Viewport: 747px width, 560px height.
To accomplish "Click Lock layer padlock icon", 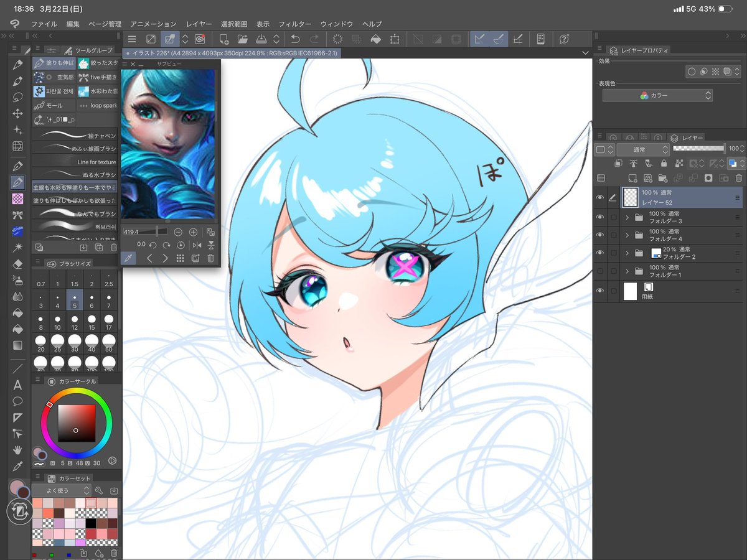I will click(664, 163).
